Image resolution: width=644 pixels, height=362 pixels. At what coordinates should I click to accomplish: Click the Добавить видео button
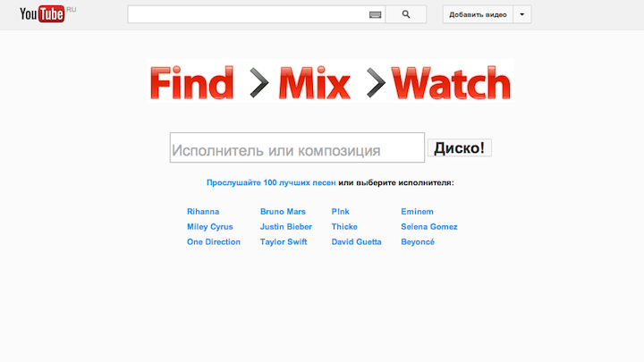click(x=478, y=14)
